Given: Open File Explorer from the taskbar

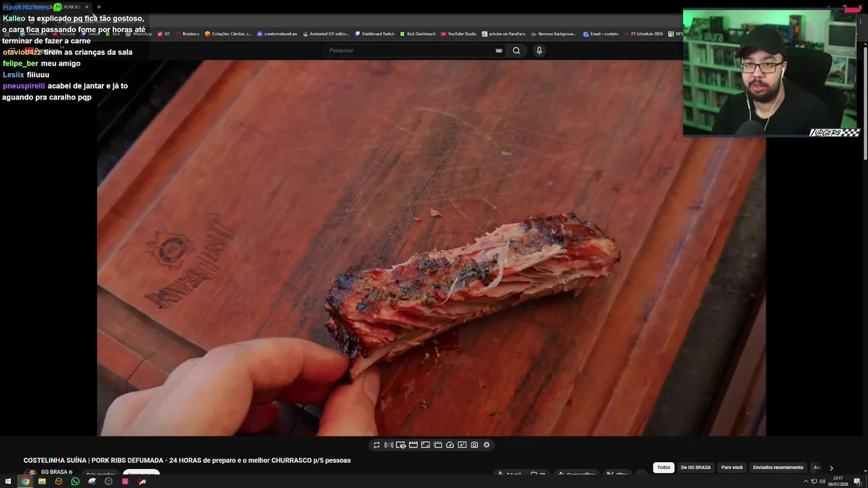Looking at the screenshot, I should (x=42, y=481).
